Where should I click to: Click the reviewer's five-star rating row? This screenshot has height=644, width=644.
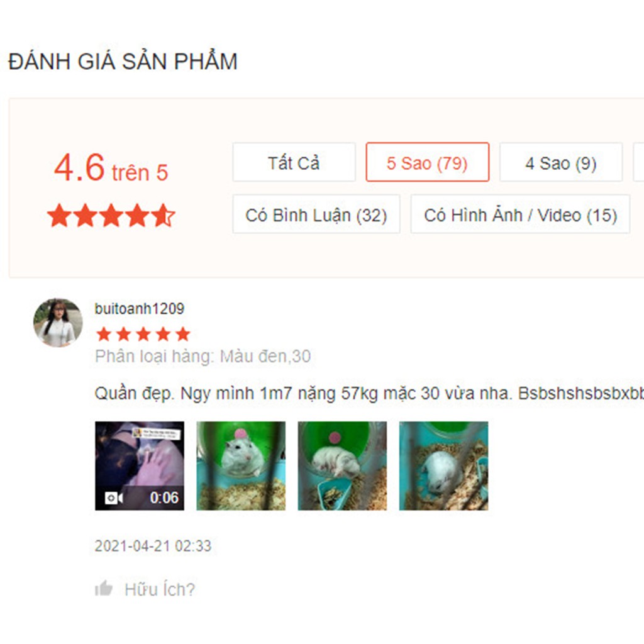(x=143, y=334)
